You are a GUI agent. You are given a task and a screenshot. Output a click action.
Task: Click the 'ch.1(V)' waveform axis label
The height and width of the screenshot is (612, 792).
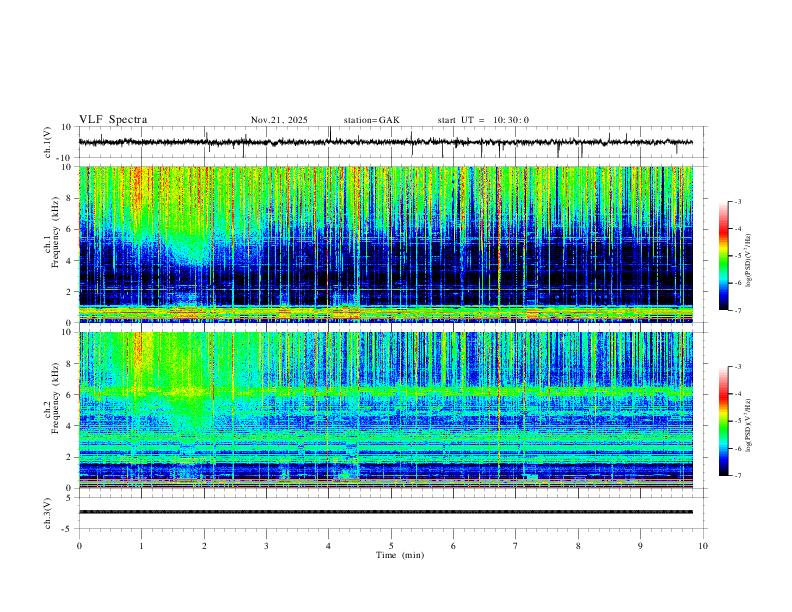click(48, 142)
